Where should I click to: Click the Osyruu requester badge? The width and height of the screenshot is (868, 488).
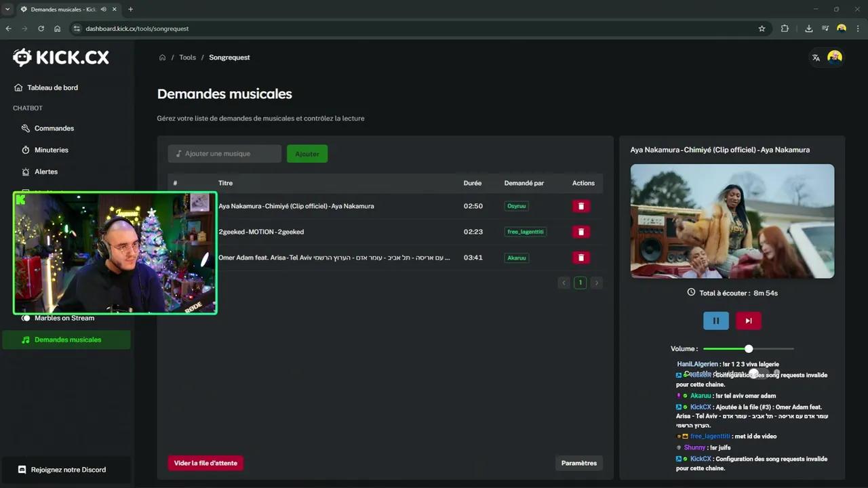[x=517, y=206]
